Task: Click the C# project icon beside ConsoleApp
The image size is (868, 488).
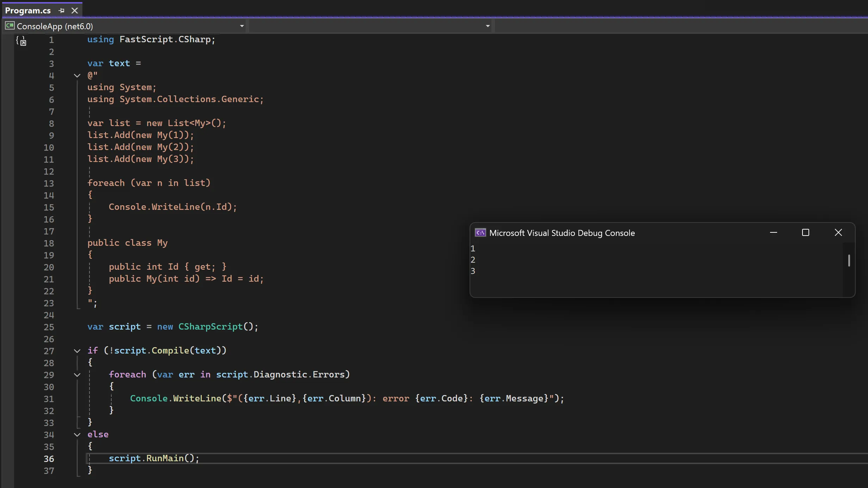Action: 10,26
